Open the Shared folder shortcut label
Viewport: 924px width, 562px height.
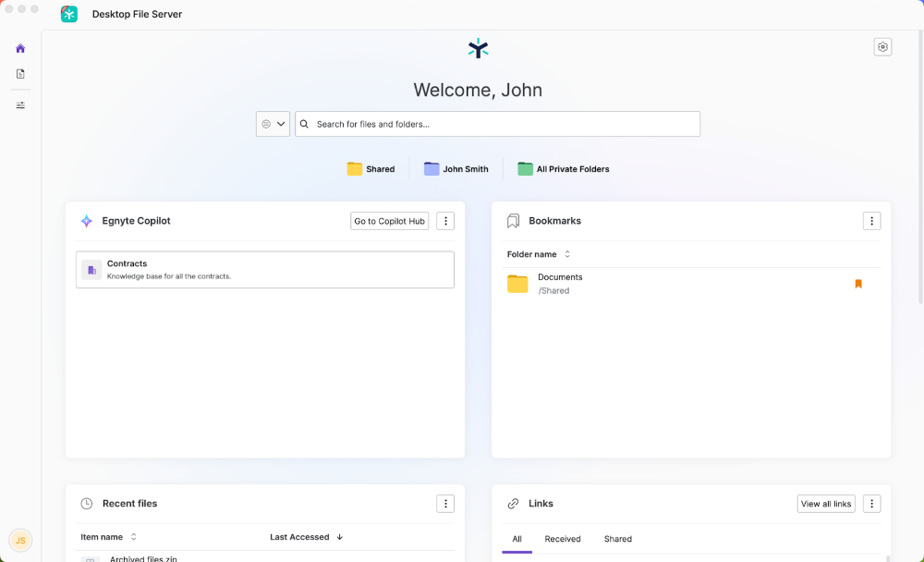tap(380, 169)
